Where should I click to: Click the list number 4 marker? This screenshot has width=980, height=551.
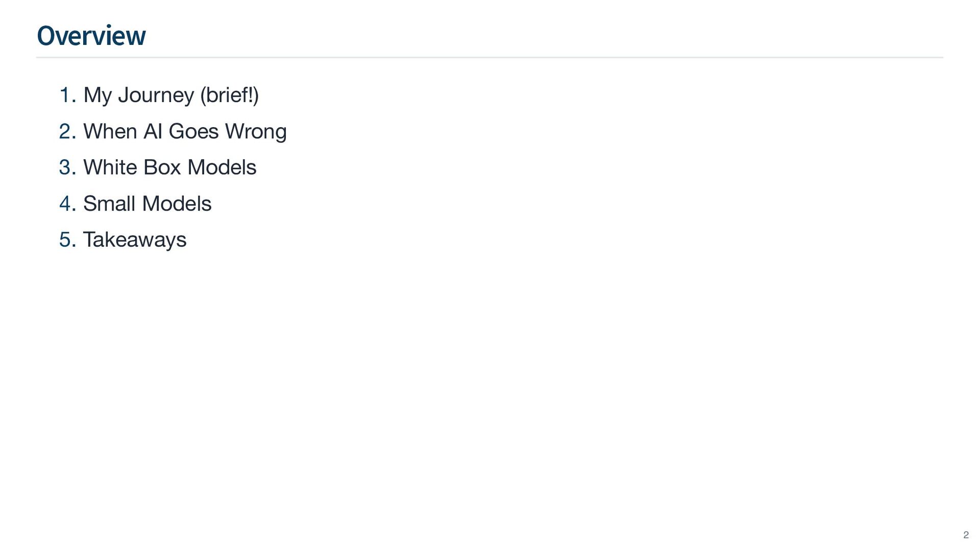pyautogui.click(x=67, y=204)
